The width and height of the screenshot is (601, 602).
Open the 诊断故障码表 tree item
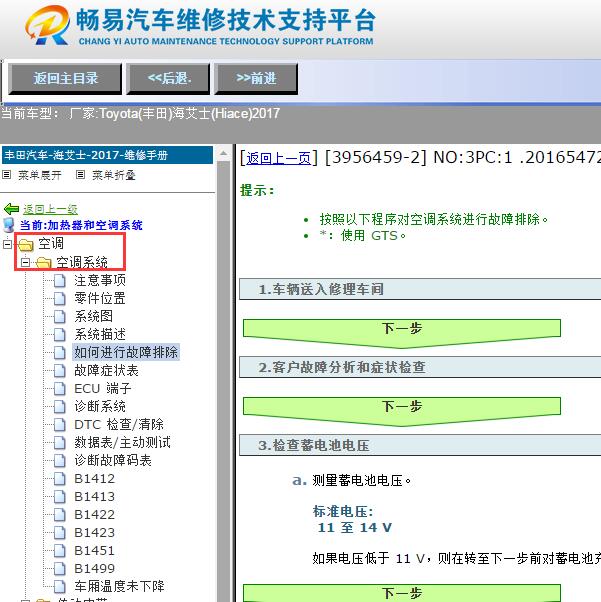tap(113, 460)
